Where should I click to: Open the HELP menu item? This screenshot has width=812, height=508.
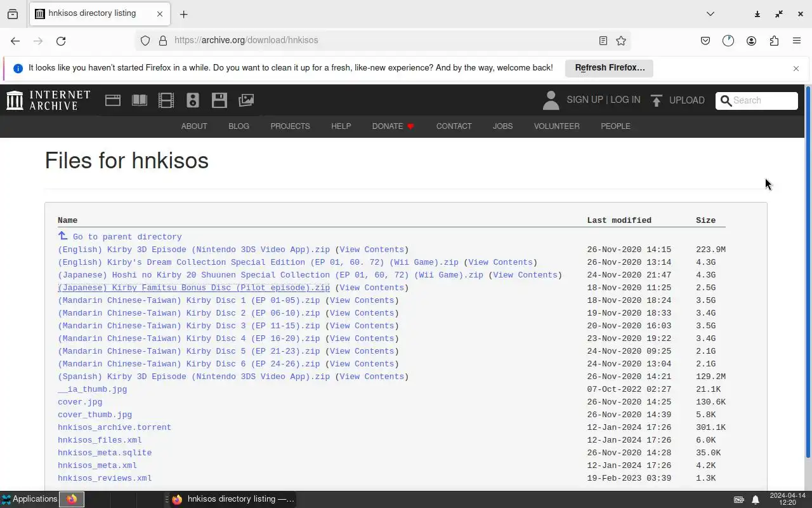341,126
